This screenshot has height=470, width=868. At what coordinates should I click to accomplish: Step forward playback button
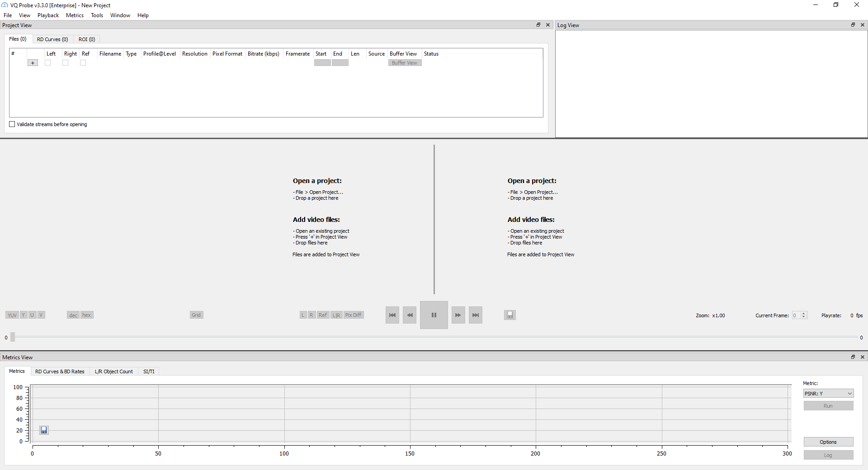click(458, 315)
